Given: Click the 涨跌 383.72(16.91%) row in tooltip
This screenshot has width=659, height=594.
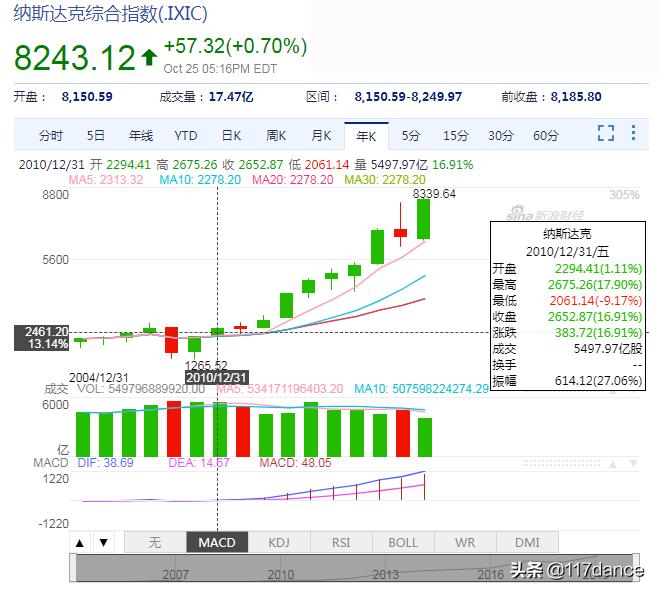Looking at the screenshot, I should [567, 333].
